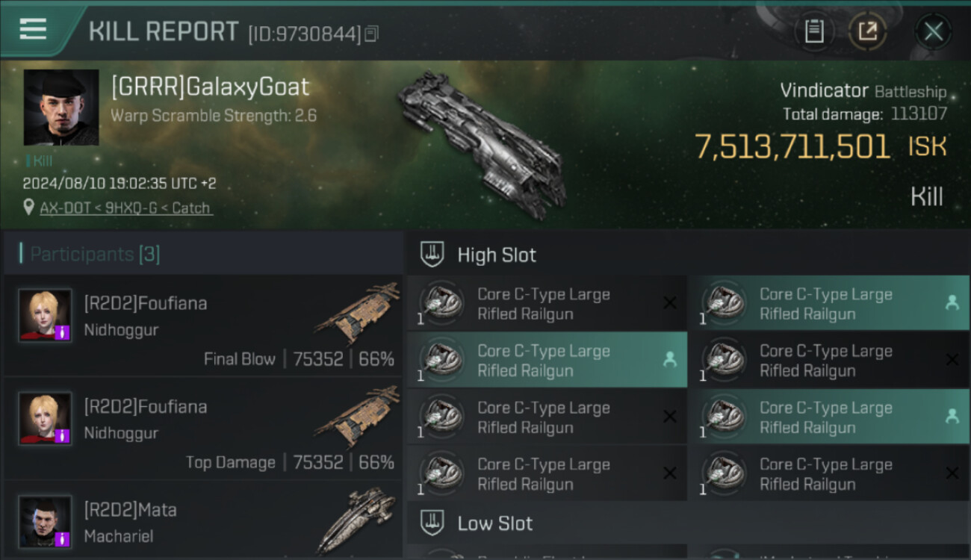971x560 pixels.
Task: Select Foufiana's Final Blow portrait
Action: pos(45,316)
